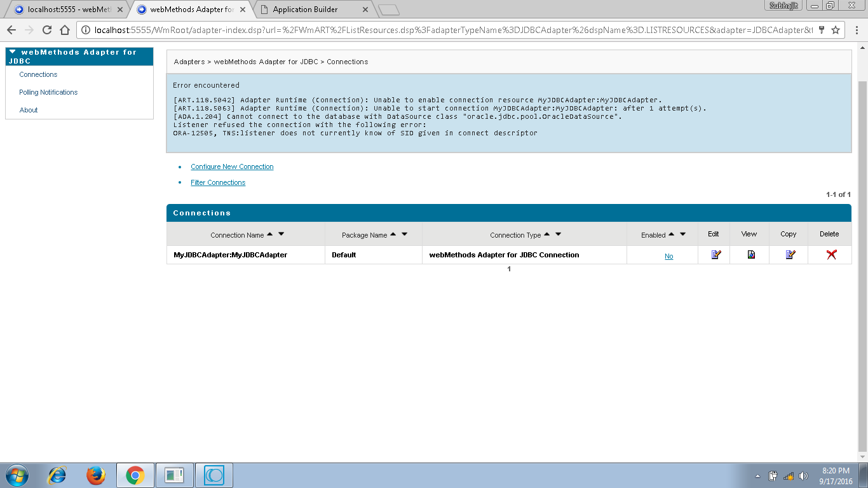868x488 pixels.
Task: Sort Package Name descending arrow
Action: tap(405, 234)
